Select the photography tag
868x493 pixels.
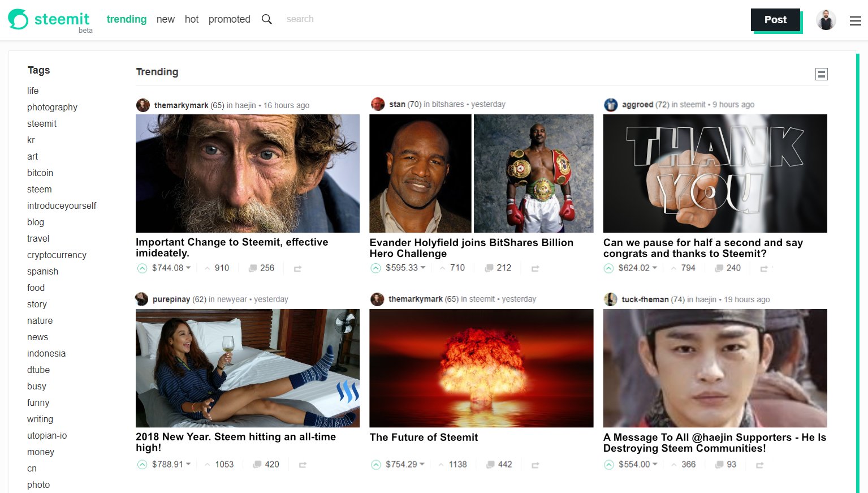point(52,108)
